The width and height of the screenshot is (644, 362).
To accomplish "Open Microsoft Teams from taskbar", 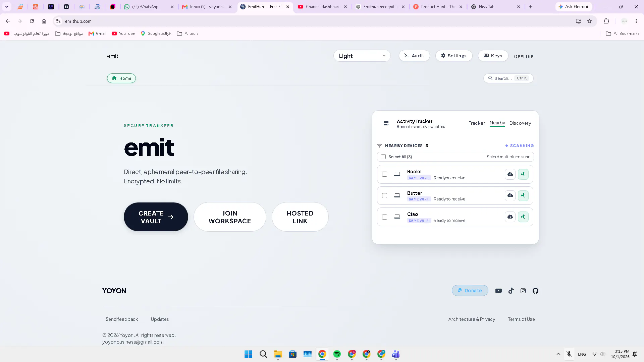I will pos(396,354).
